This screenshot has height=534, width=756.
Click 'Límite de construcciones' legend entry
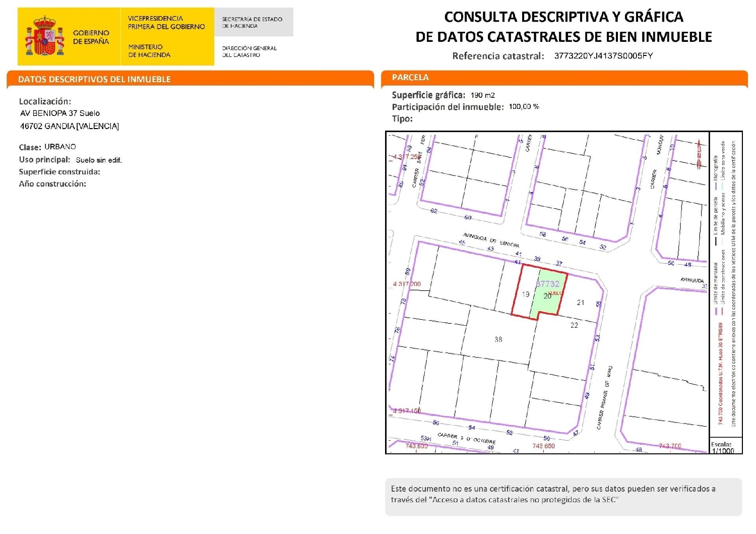pos(723,282)
